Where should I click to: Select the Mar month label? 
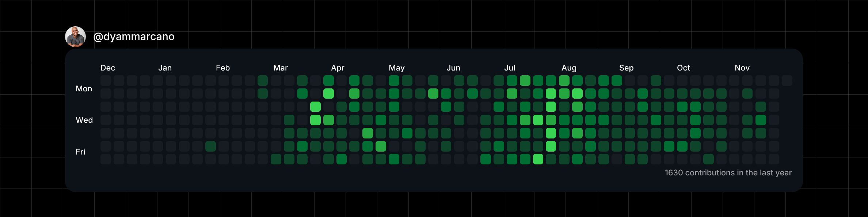coord(281,68)
